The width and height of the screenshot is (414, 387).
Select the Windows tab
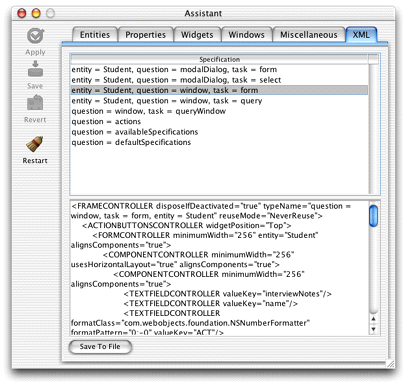click(x=246, y=35)
